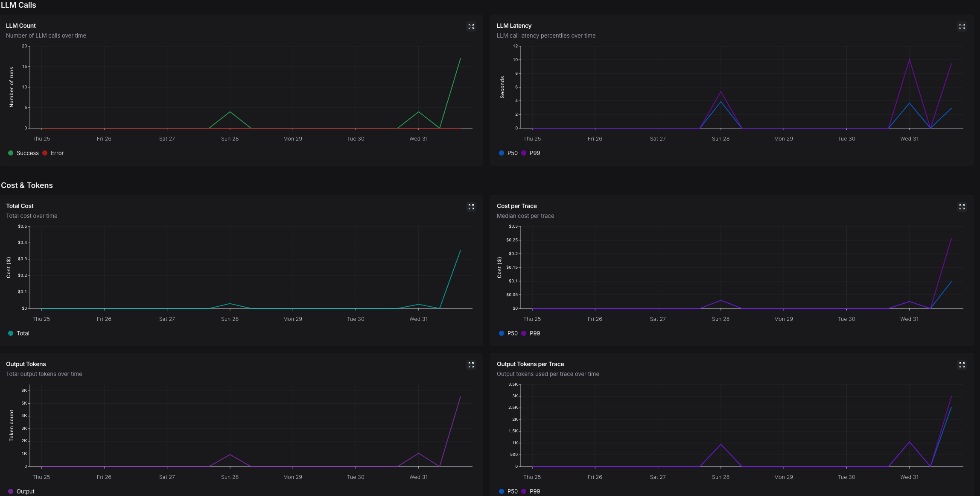Expand the Output Tokens chart to fullscreen
The image size is (980, 496).
[471, 365]
